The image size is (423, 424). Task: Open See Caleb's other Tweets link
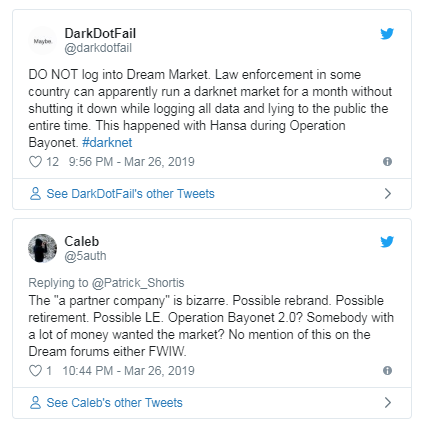point(114,403)
